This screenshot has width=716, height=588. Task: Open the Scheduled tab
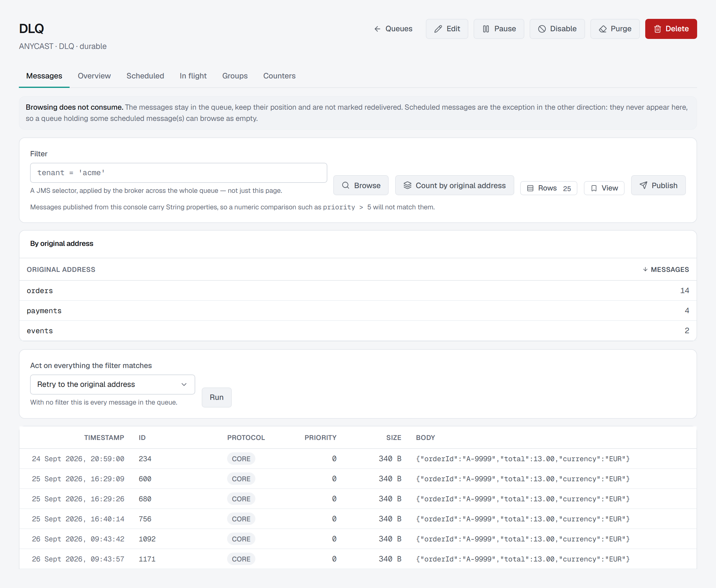tap(145, 76)
